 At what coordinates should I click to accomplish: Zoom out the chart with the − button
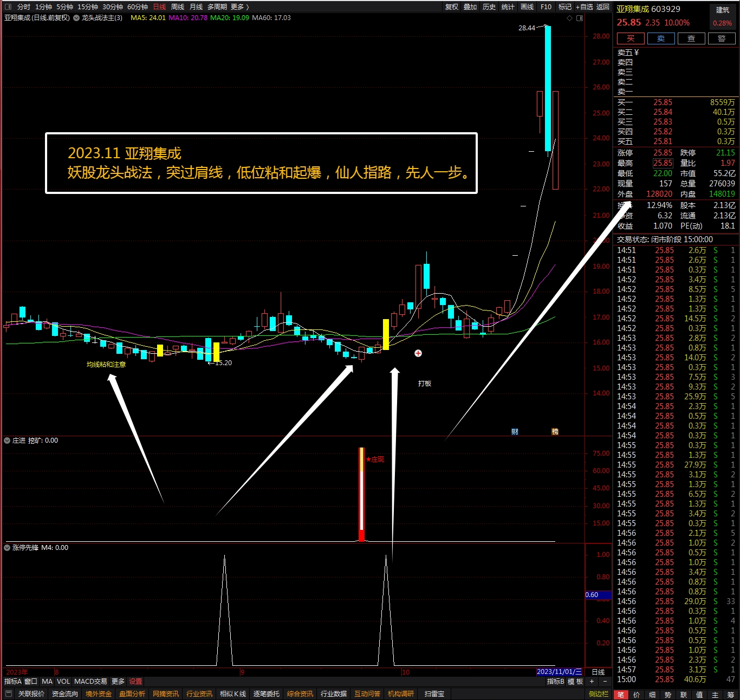coord(605,682)
